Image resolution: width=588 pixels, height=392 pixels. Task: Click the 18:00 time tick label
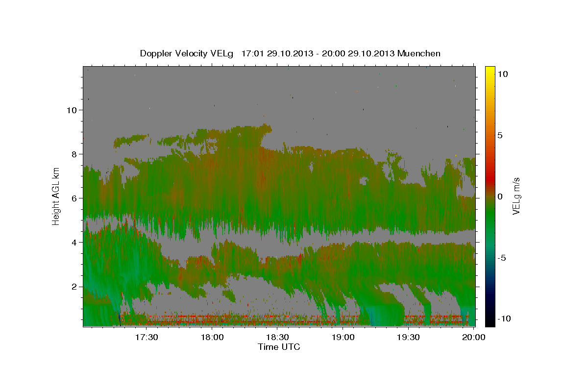pyautogui.click(x=212, y=337)
